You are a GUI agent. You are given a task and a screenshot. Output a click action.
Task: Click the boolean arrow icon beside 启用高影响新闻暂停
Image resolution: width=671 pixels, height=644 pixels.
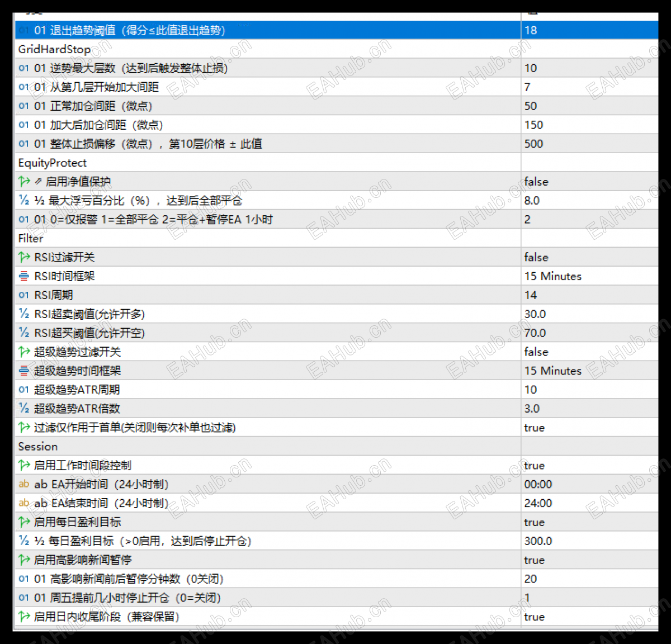pos(23,560)
